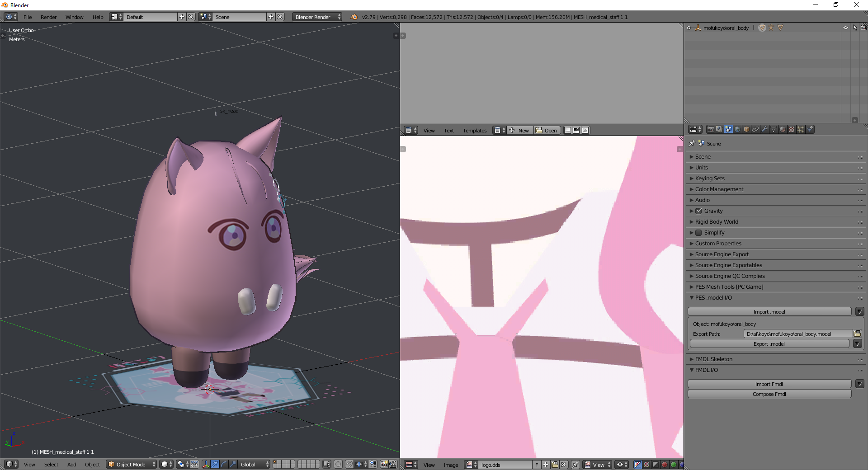The image size is (868, 470).
Task: Expand mofukoyo\oral_body tree item
Action: coord(689,28)
